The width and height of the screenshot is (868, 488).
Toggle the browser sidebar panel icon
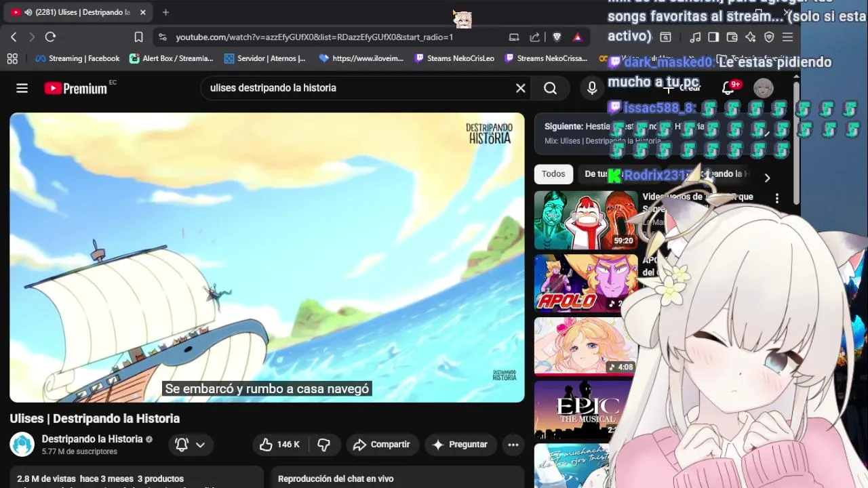713,37
